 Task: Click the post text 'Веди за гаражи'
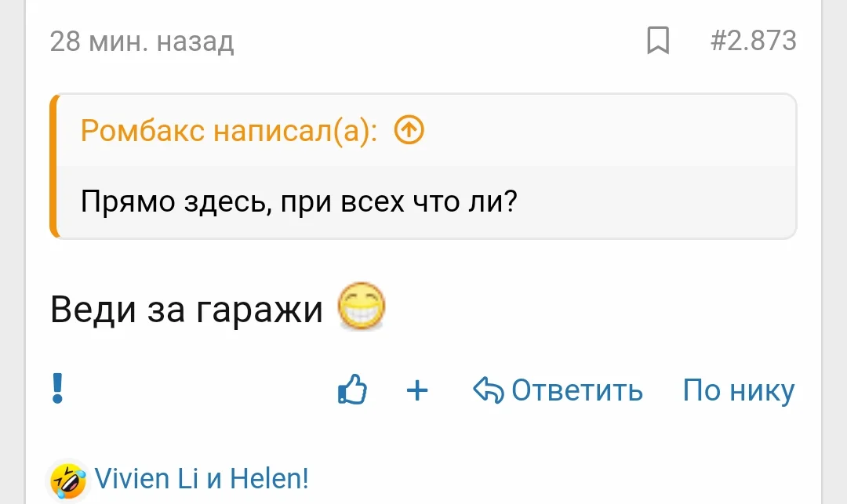point(184,309)
